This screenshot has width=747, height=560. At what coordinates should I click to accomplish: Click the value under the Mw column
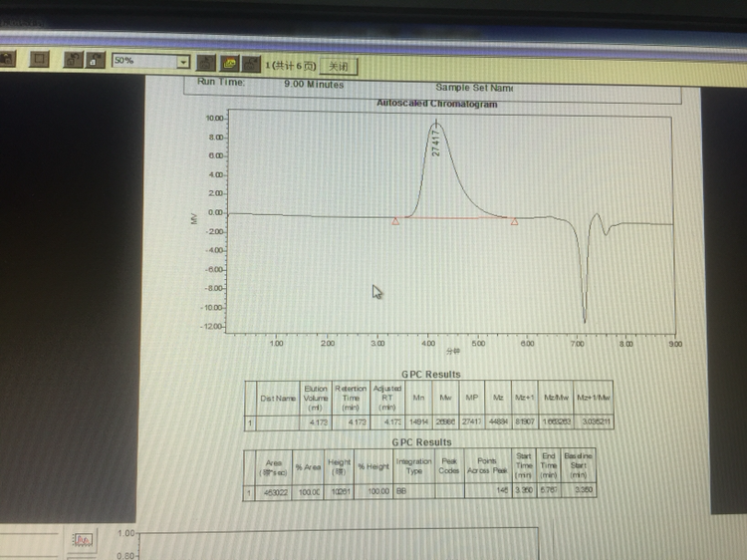tap(445, 421)
